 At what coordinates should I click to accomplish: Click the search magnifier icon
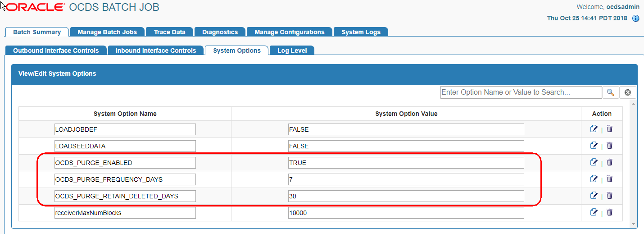click(610, 92)
